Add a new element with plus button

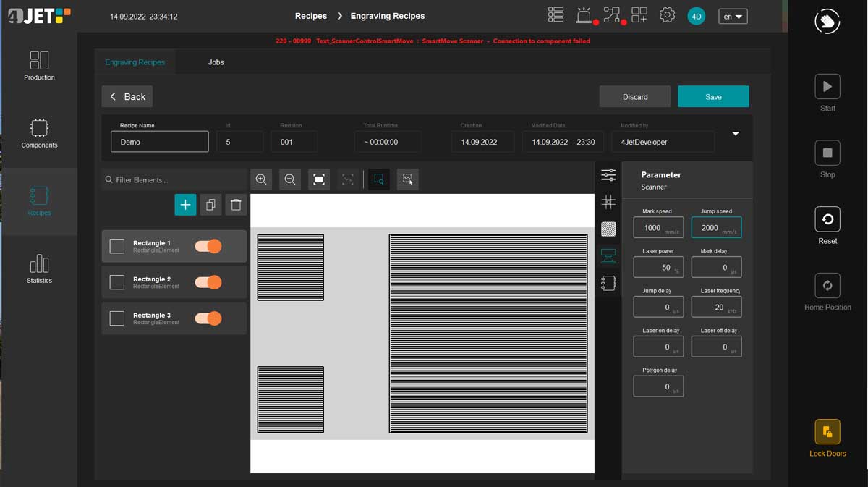pyautogui.click(x=185, y=205)
